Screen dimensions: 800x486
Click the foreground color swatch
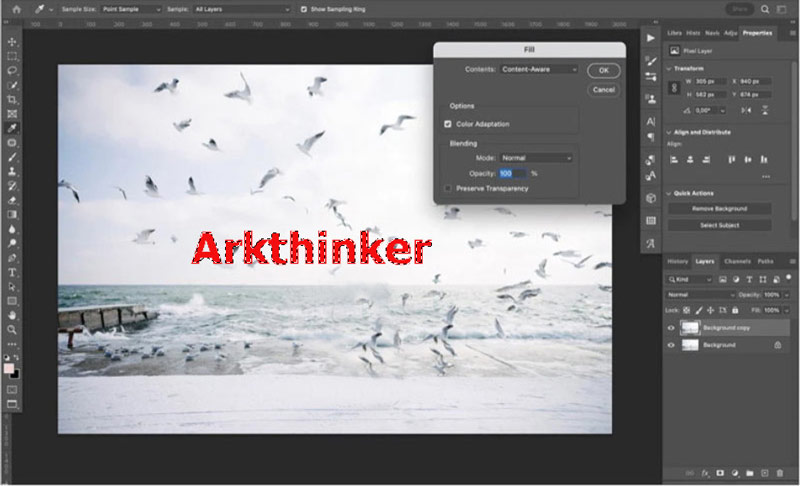tap(9, 369)
